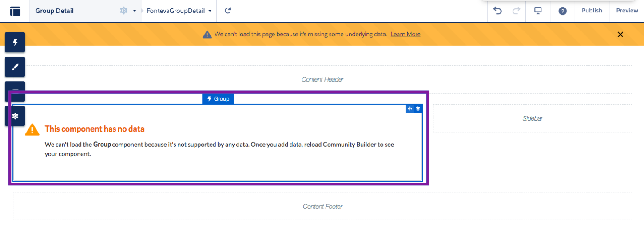Click the Publish button
The width and height of the screenshot is (644, 227).
[592, 11]
